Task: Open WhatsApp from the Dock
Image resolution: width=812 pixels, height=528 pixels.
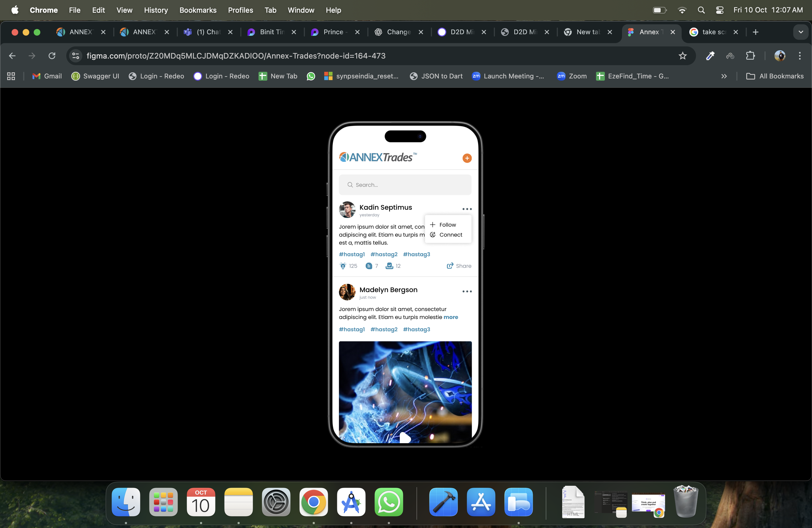Action: (389, 502)
